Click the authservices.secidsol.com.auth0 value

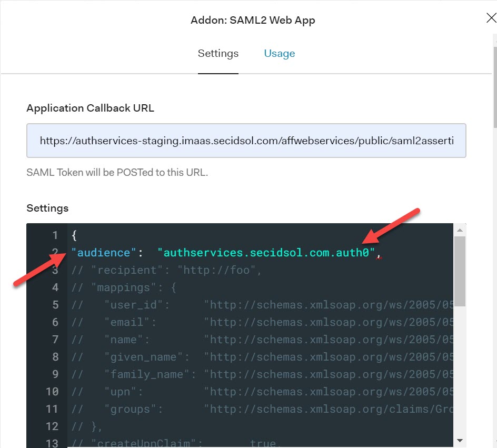click(266, 253)
